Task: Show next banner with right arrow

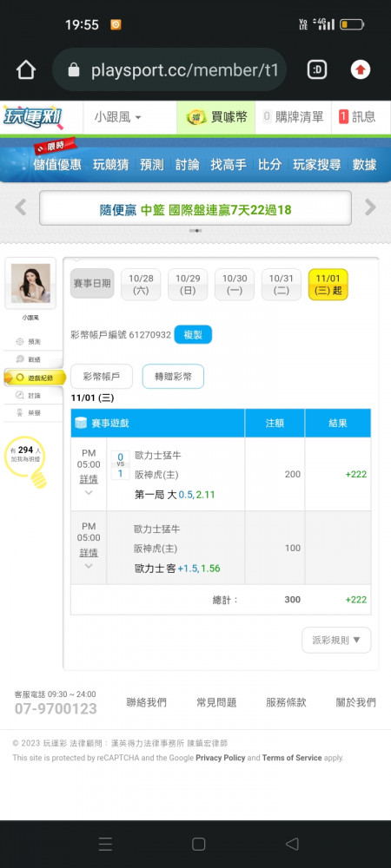Action: click(370, 207)
